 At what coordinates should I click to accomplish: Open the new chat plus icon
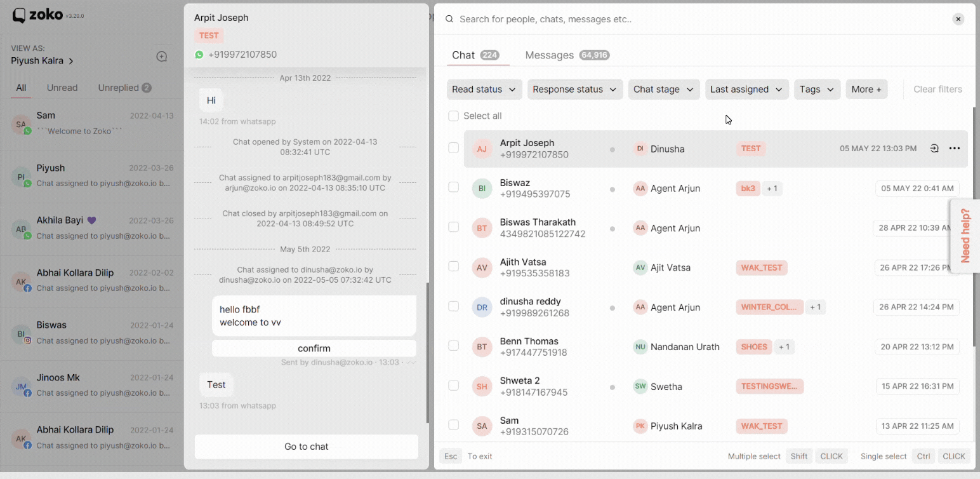[162, 57]
